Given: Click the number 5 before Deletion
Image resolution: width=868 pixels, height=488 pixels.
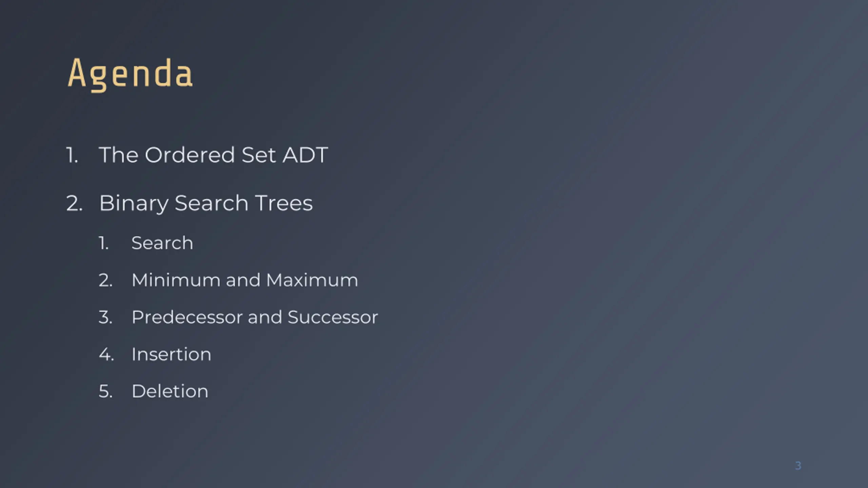Looking at the screenshot, I should 105,392.
